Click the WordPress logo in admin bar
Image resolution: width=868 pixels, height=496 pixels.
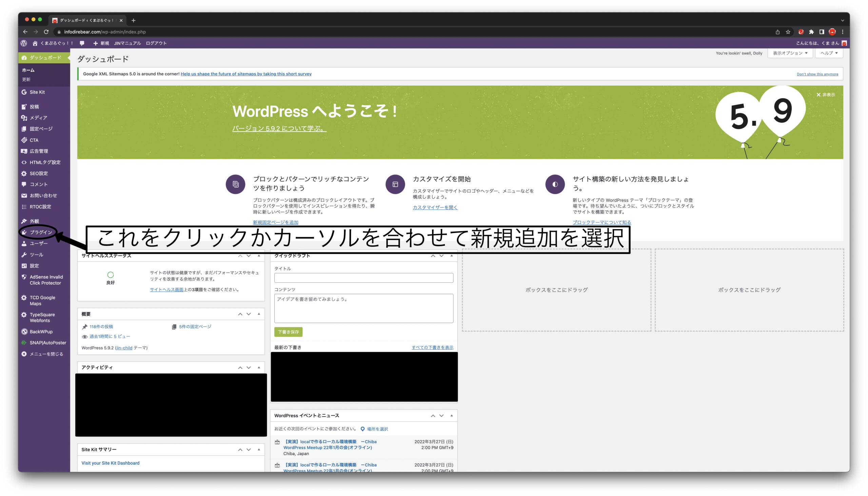(23, 43)
